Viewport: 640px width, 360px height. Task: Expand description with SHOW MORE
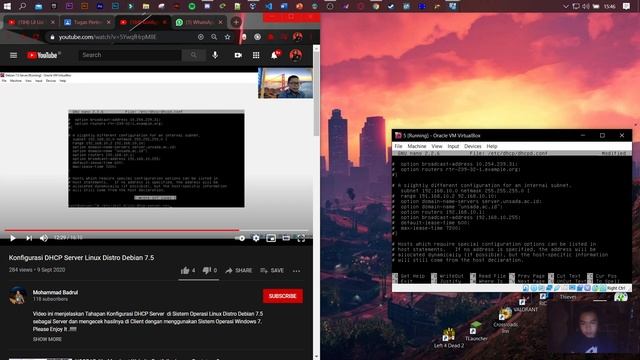[x=47, y=339]
